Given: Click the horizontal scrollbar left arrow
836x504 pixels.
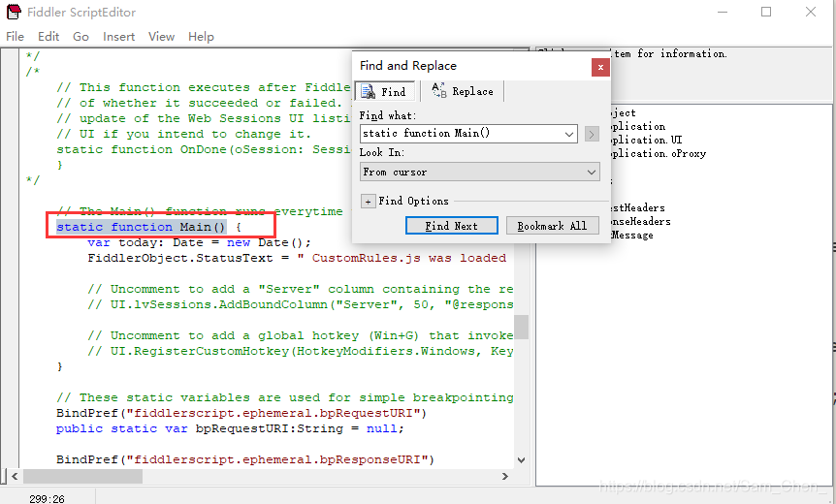Looking at the screenshot, I should (x=15, y=476).
